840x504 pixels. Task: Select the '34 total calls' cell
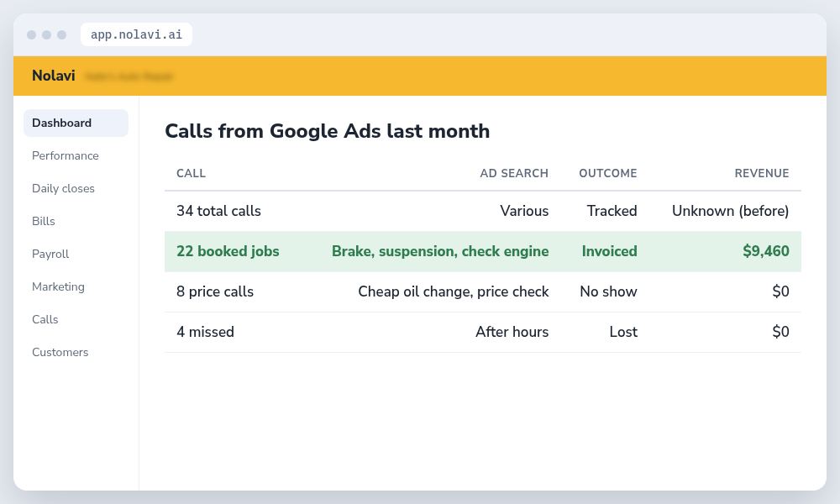[218, 211]
